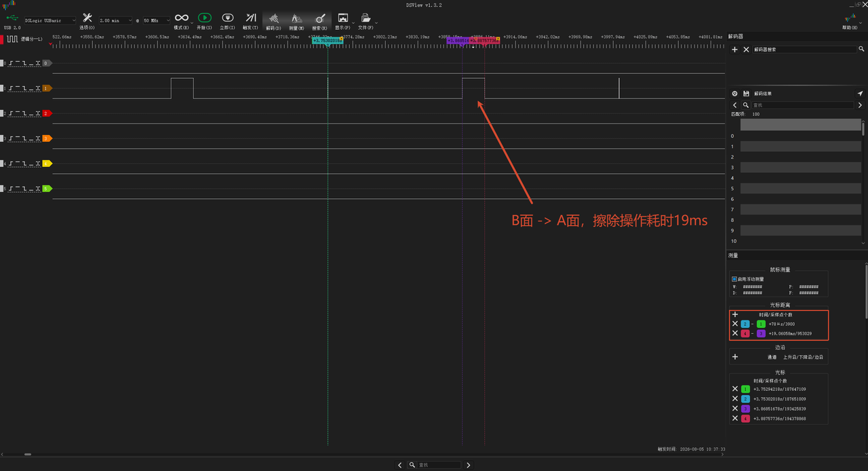This screenshot has width=868, height=471.
Task: Click the navigate arrow in decode results
Action: click(x=860, y=93)
